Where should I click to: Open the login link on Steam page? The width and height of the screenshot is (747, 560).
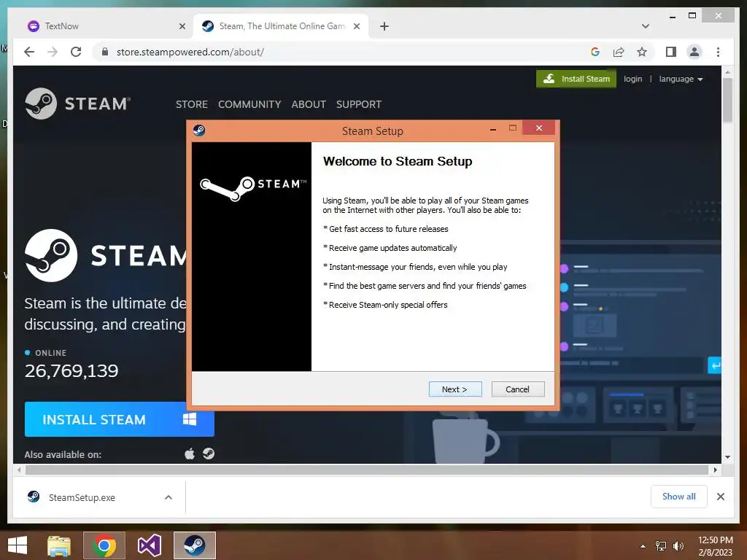[x=632, y=79]
